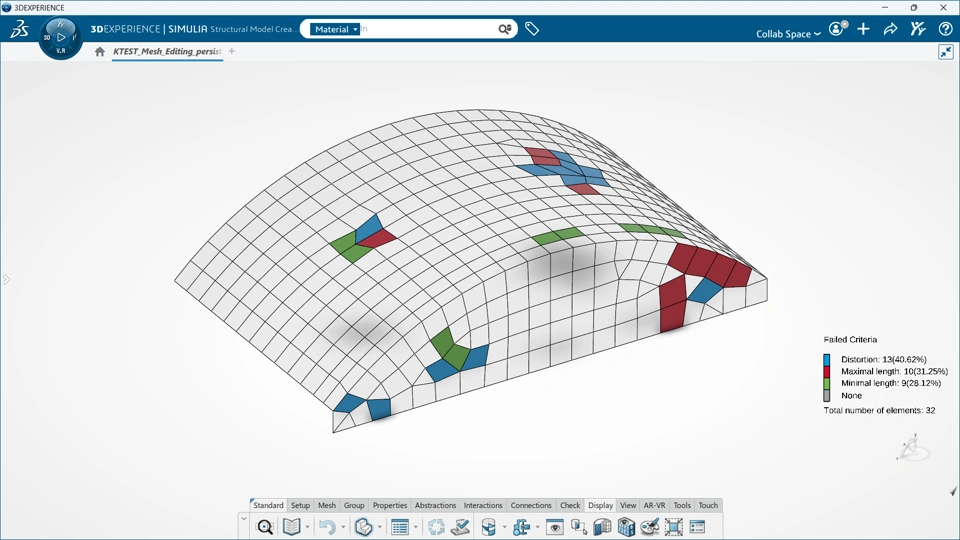960x540 pixels.
Task: Open the undo history dropdown arrow
Action: pos(343,527)
